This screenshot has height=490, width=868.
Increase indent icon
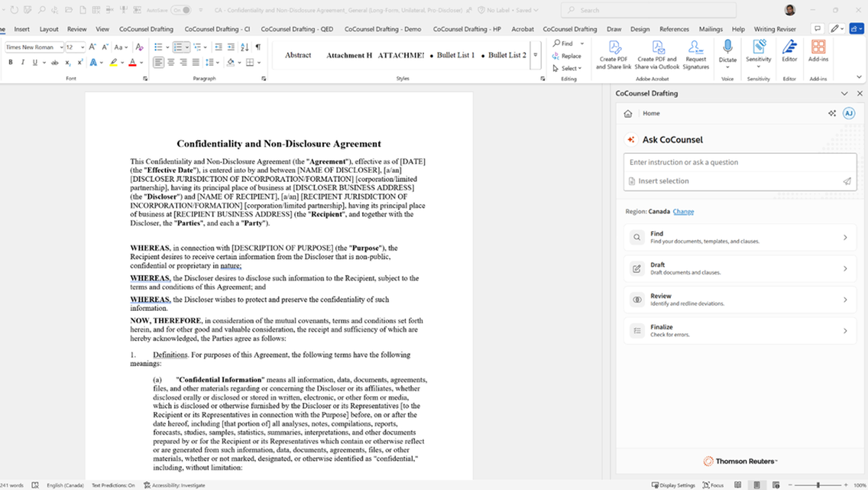pyautogui.click(x=231, y=47)
